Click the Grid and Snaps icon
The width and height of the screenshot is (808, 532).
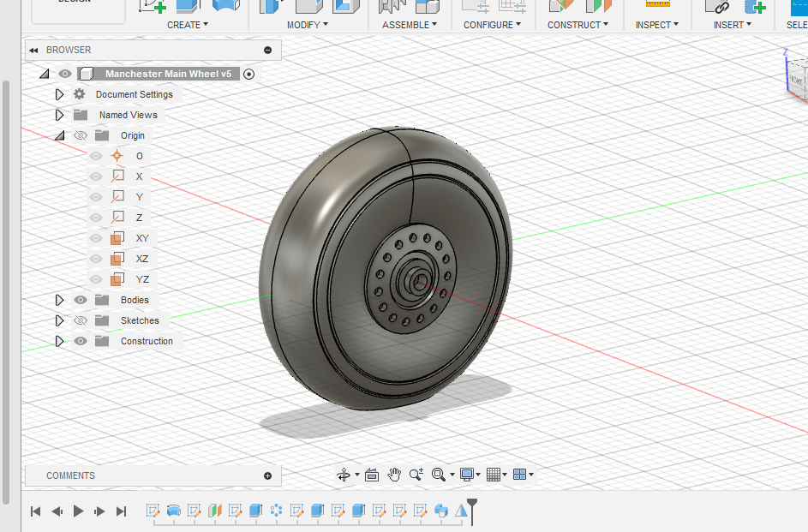pos(494,475)
